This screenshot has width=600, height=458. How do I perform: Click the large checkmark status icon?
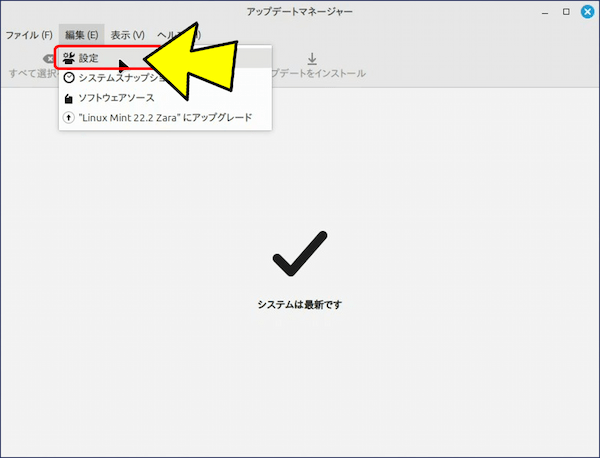pos(299,254)
